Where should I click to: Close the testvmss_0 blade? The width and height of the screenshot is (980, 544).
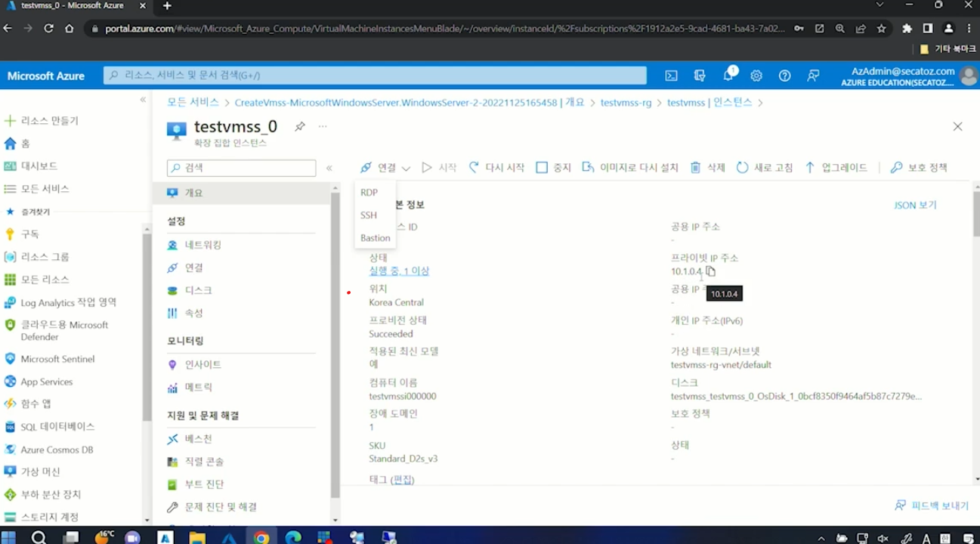coord(957,126)
